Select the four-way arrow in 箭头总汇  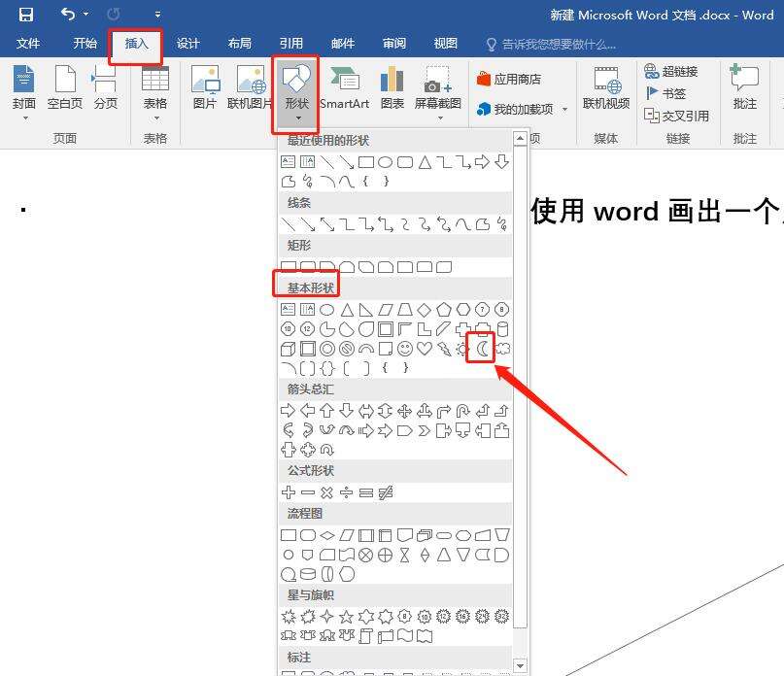click(404, 411)
